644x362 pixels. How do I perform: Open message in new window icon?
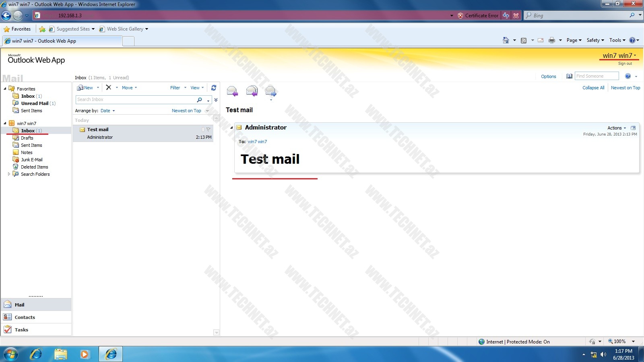[633, 128]
